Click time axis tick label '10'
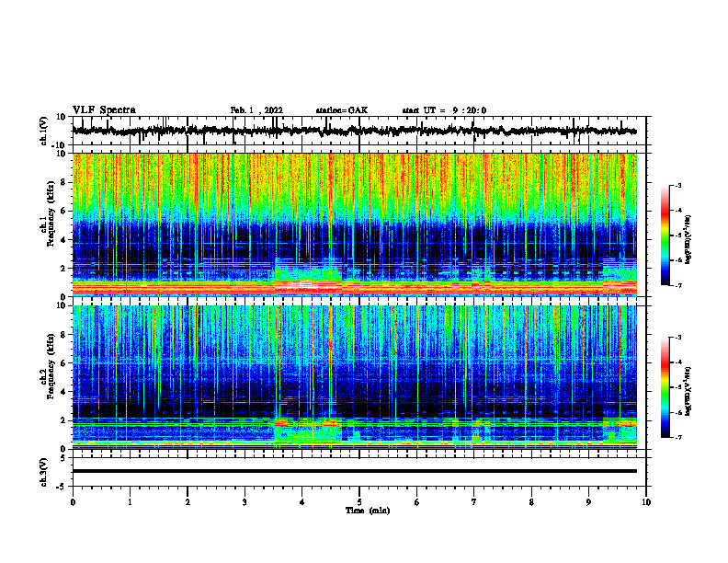 pyautogui.click(x=646, y=502)
